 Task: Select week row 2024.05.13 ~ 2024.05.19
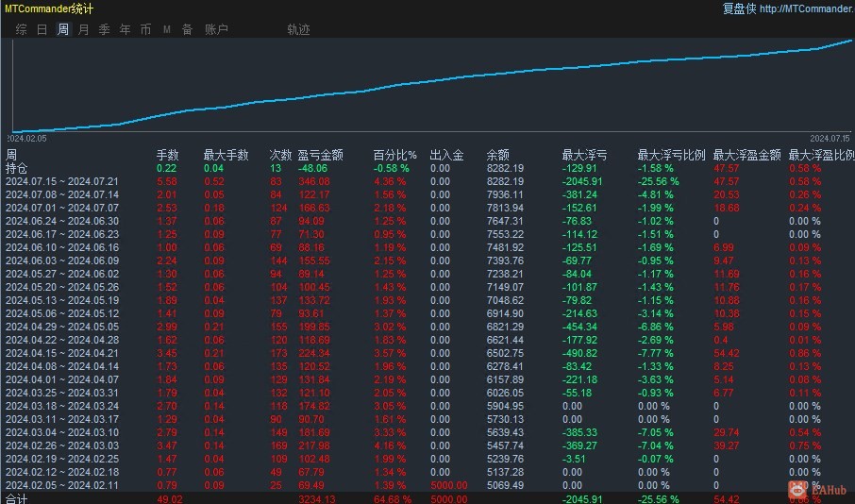pos(427,300)
